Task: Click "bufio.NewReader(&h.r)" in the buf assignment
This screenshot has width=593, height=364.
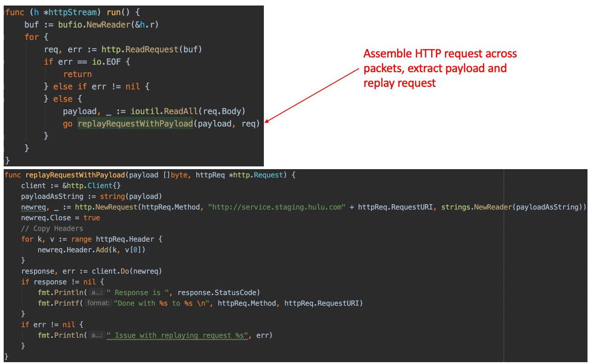Action: (108, 25)
